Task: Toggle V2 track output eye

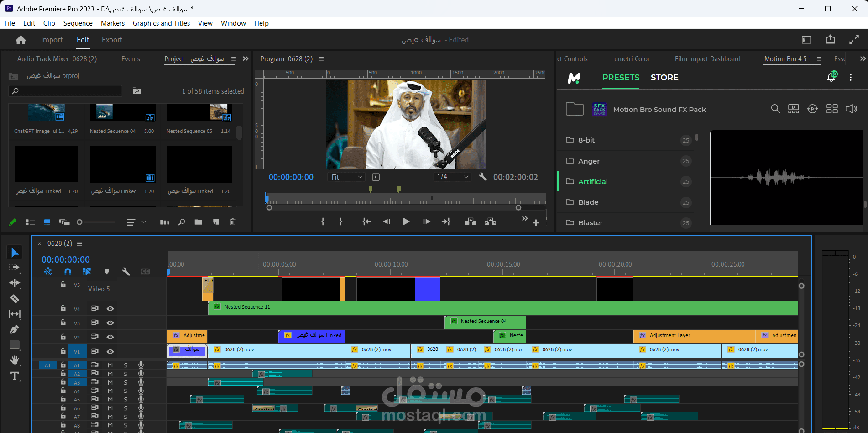Action: (110, 337)
